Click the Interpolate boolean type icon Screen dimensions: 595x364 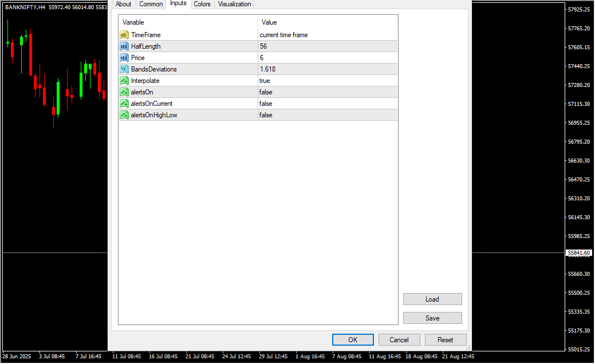(x=124, y=81)
